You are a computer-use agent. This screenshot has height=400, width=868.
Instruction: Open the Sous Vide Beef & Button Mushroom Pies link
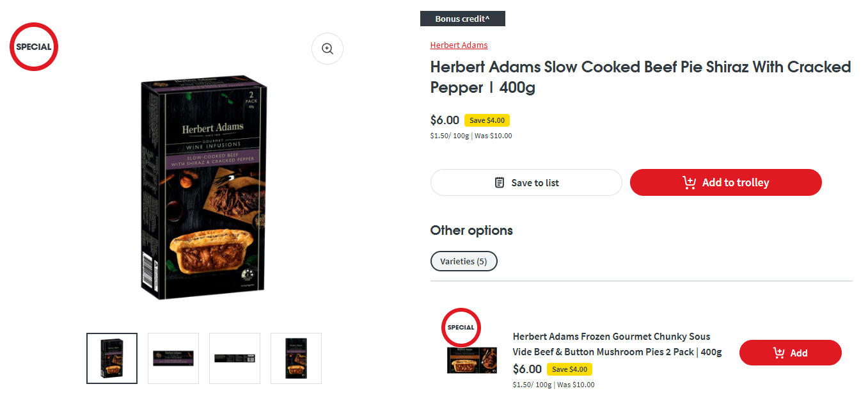click(617, 344)
